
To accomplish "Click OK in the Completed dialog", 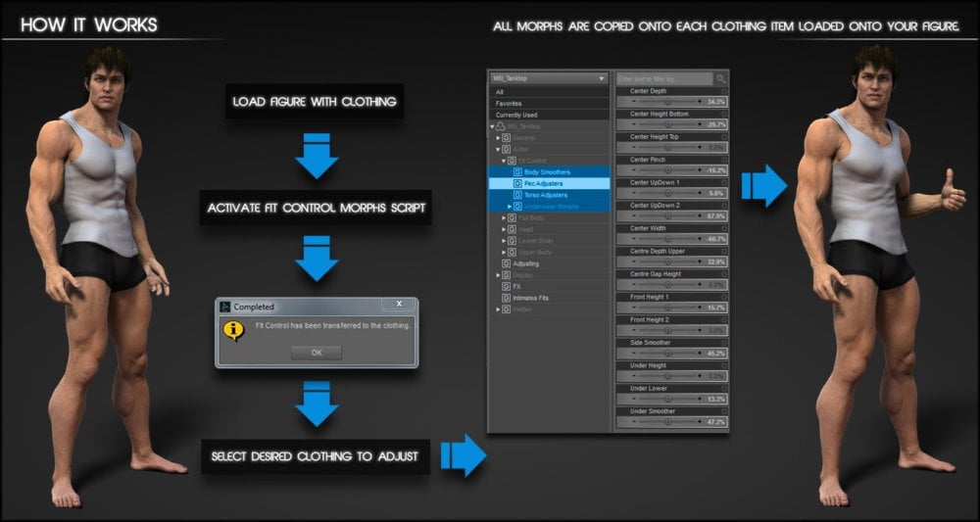I will tap(317, 353).
